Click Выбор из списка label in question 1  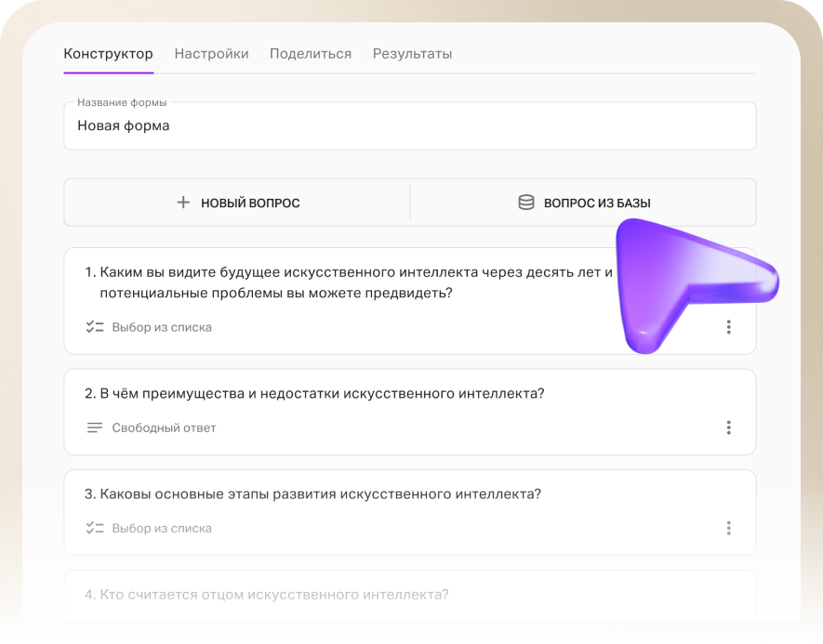[162, 327]
